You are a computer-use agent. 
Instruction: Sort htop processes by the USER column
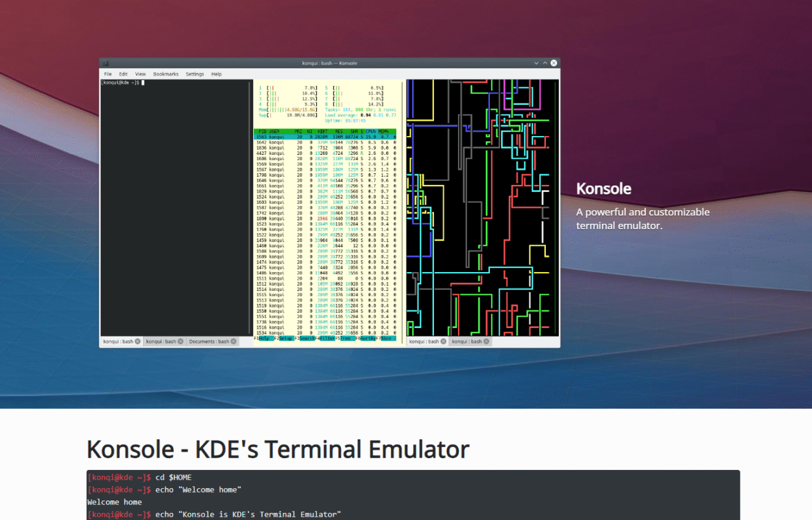tap(275, 131)
